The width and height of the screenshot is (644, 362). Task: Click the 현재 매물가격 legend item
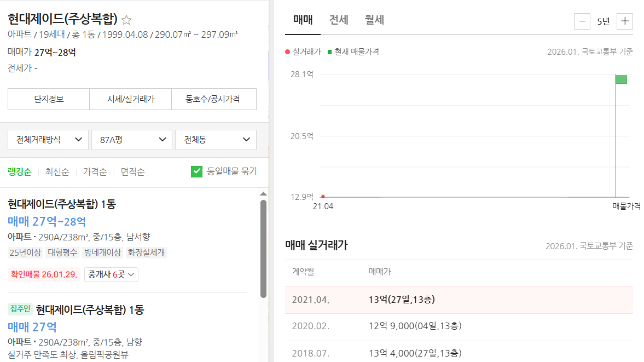pos(353,52)
